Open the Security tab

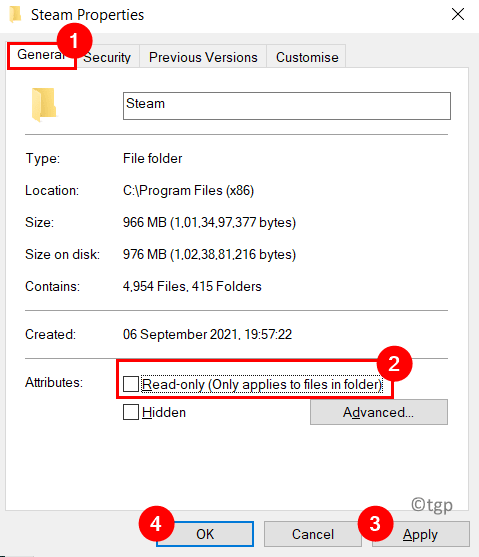(x=107, y=57)
